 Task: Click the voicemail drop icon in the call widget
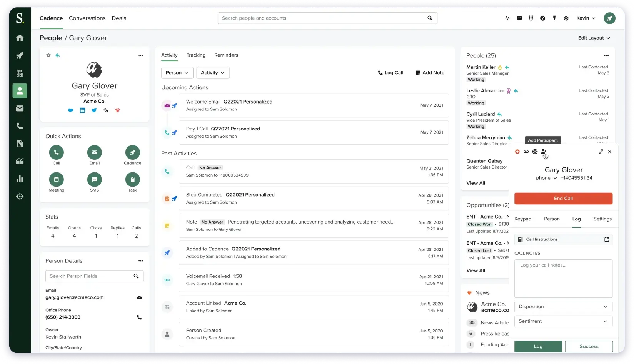click(526, 152)
